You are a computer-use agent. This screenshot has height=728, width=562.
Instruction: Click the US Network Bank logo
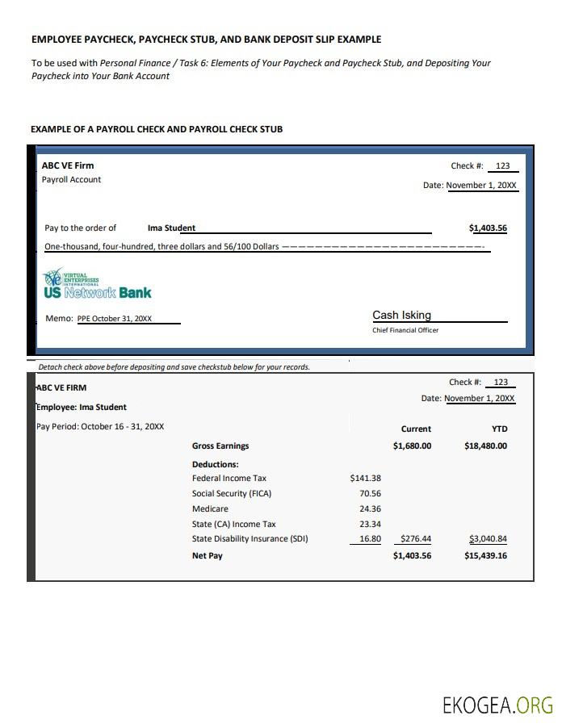(x=97, y=285)
